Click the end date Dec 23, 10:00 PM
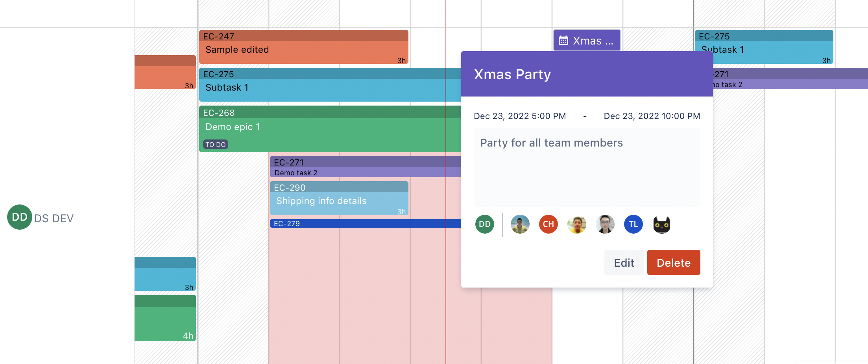 652,116
